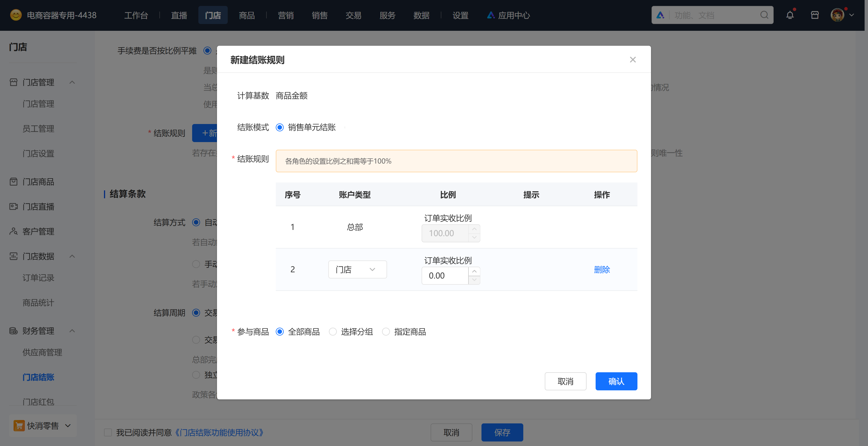Open the 设置 top menu

[x=461, y=15]
